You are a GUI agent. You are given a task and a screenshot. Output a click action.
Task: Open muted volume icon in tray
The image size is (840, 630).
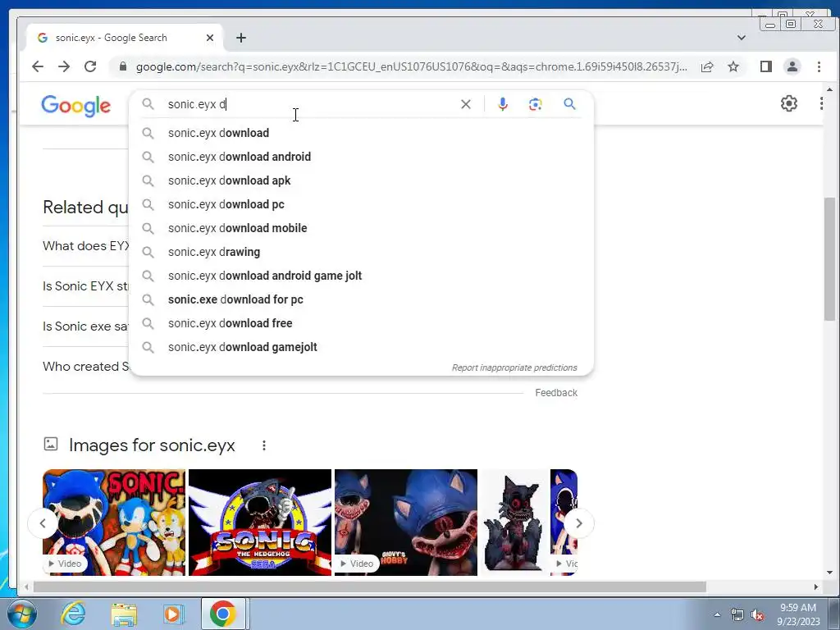[x=757, y=615]
